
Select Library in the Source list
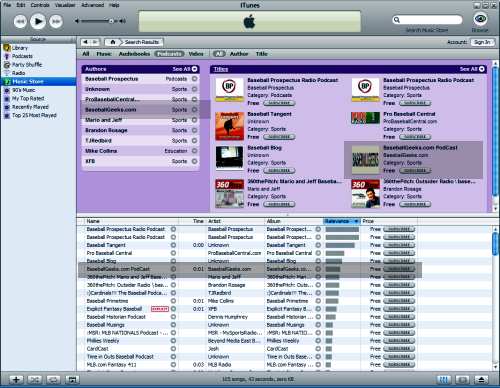click(x=20, y=48)
